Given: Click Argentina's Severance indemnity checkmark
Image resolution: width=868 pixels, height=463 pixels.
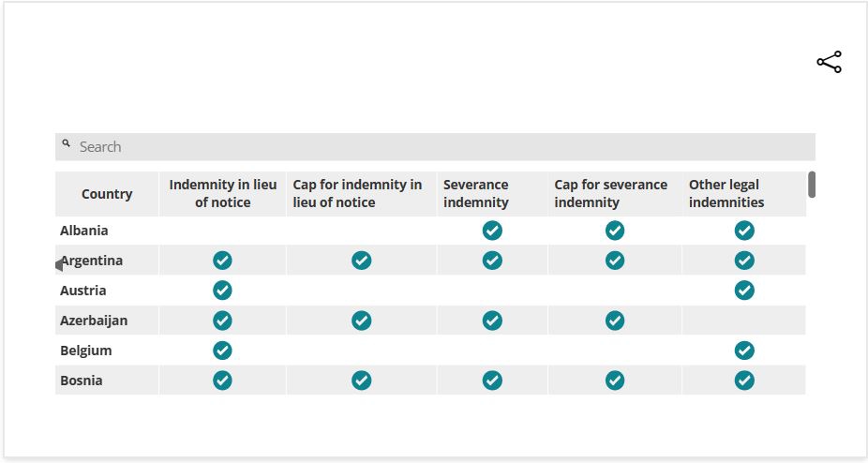Looking at the screenshot, I should click(x=492, y=261).
